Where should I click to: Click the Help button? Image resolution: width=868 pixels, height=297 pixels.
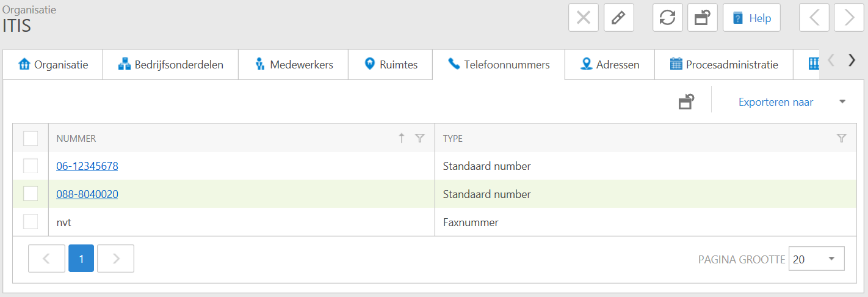[752, 18]
